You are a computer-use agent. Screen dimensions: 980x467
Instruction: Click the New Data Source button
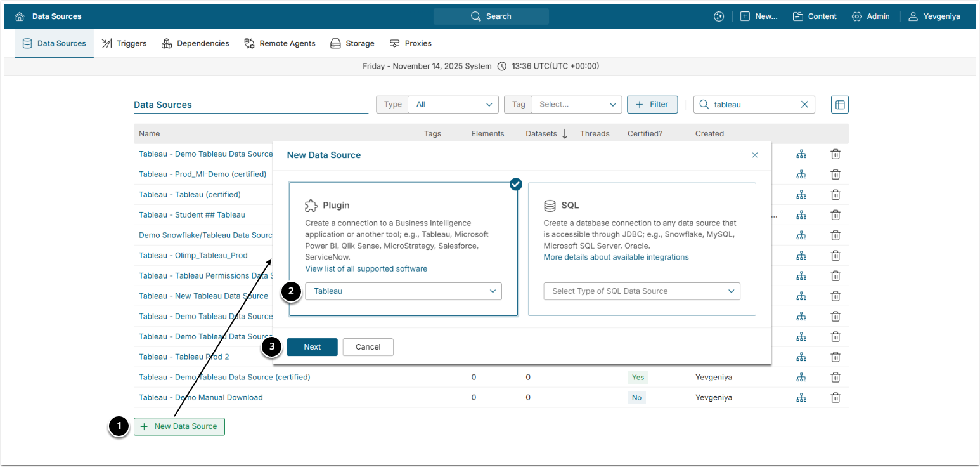(x=179, y=426)
